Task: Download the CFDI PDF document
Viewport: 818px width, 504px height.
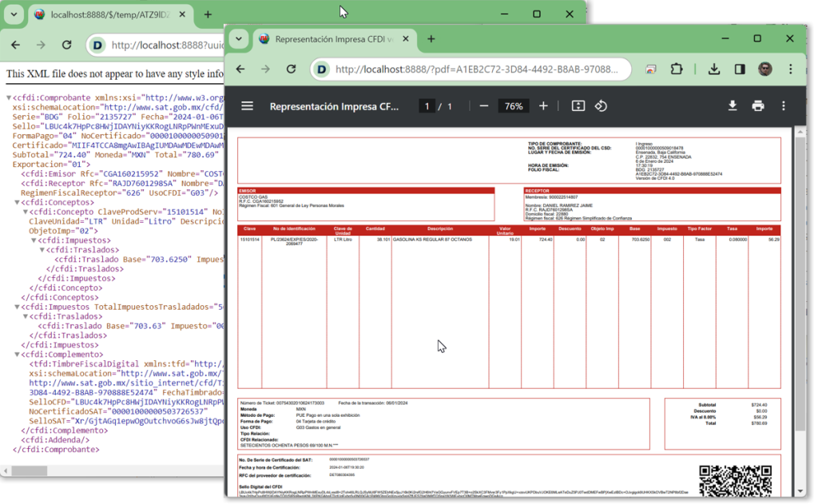Action: pyautogui.click(x=732, y=106)
